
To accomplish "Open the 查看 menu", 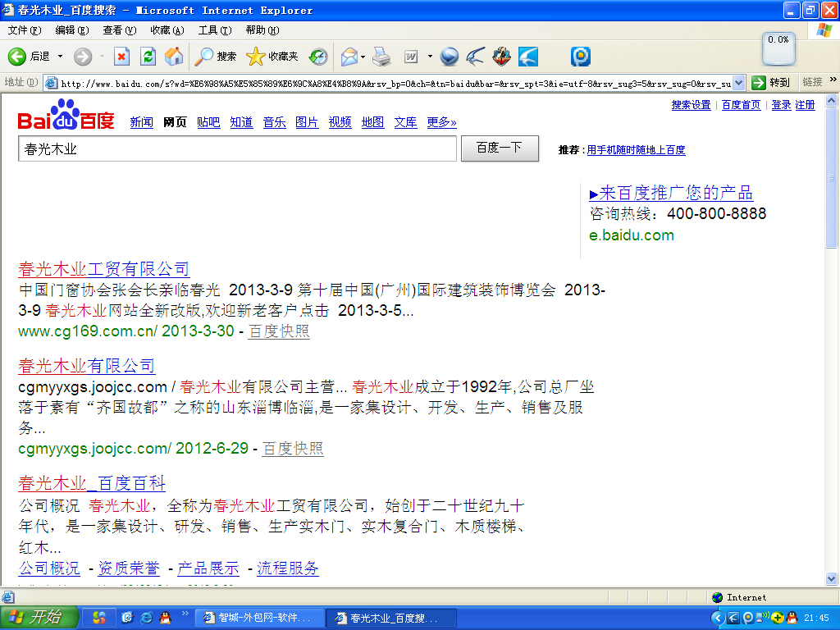I will point(120,30).
